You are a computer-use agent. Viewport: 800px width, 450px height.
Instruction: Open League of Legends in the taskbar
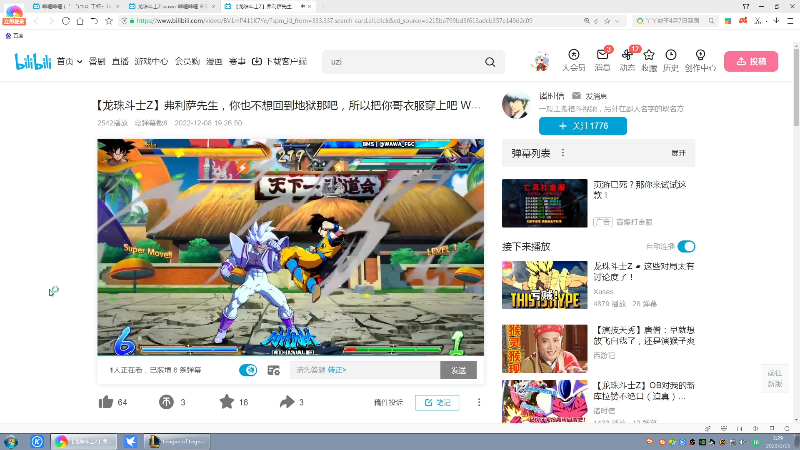(x=177, y=441)
